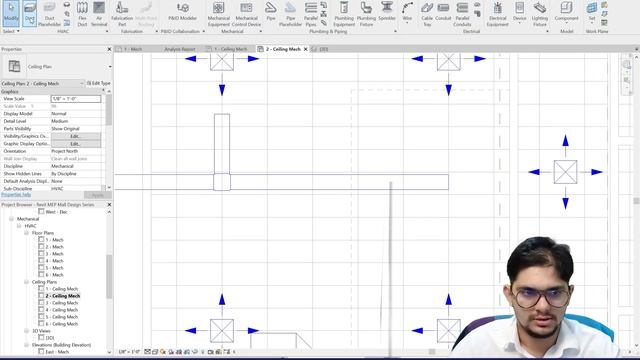Open the Fabrication Part tool
Screen dimensions: 640x360
122,13
